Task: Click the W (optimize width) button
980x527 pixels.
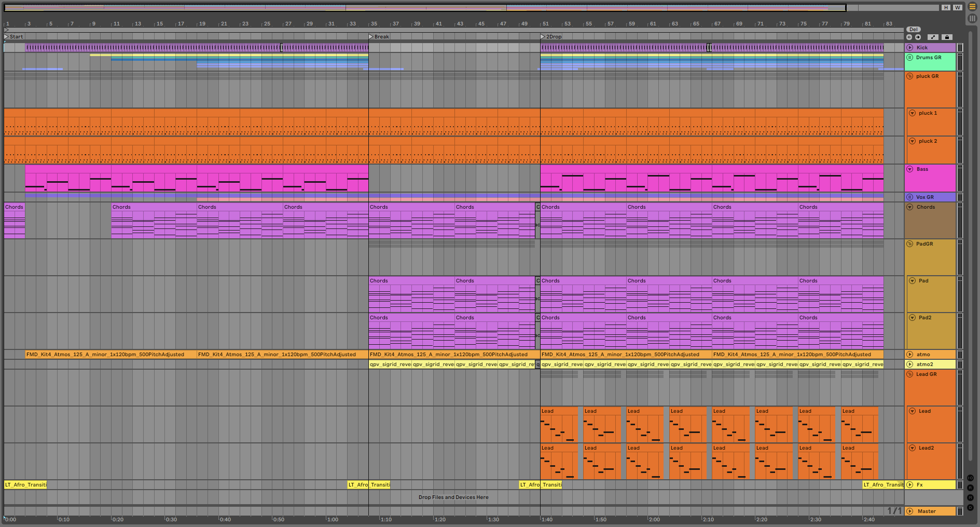Action: pyautogui.click(x=958, y=7)
